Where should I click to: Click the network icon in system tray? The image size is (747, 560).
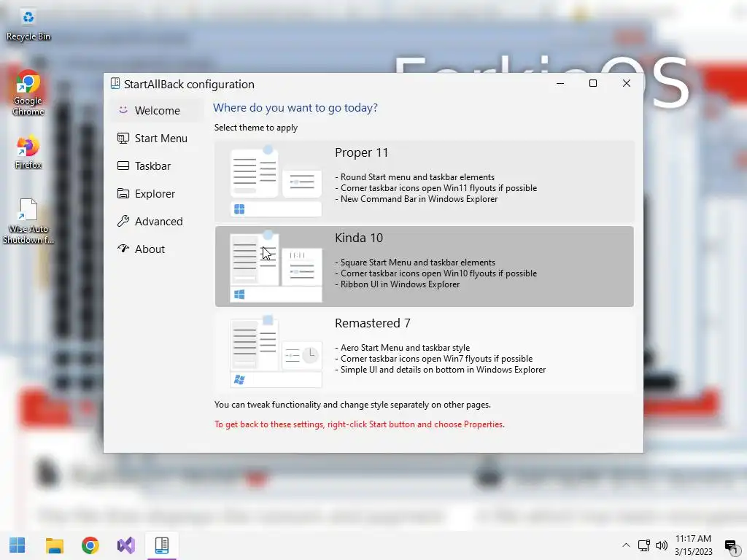[644, 545]
